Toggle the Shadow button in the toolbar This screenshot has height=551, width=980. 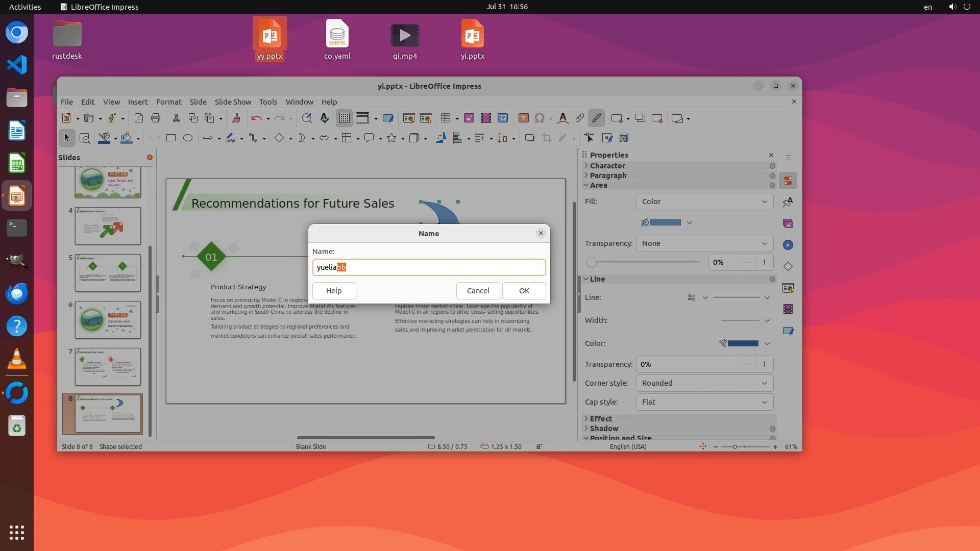coord(529,138)
